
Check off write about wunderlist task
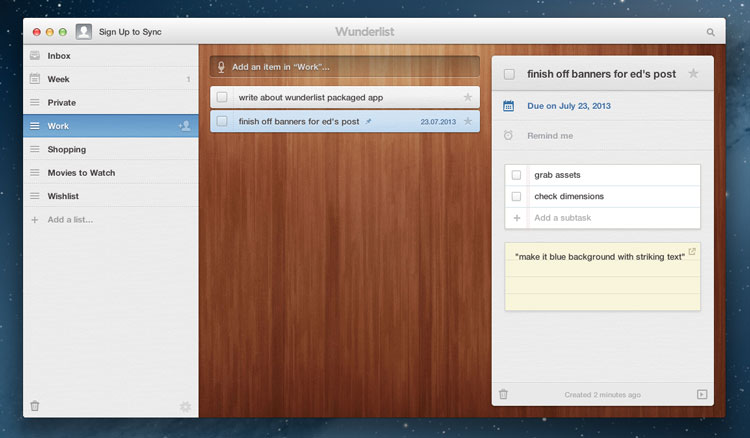point(222,97)
